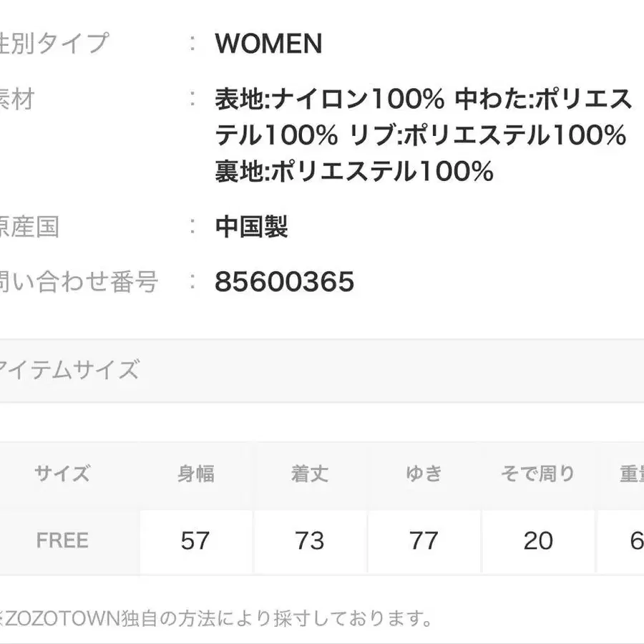Screen dimensions: 644x644
Task: Click the ゆき value 77 cell
Action: pyautogui.click(x=424, y=541)
